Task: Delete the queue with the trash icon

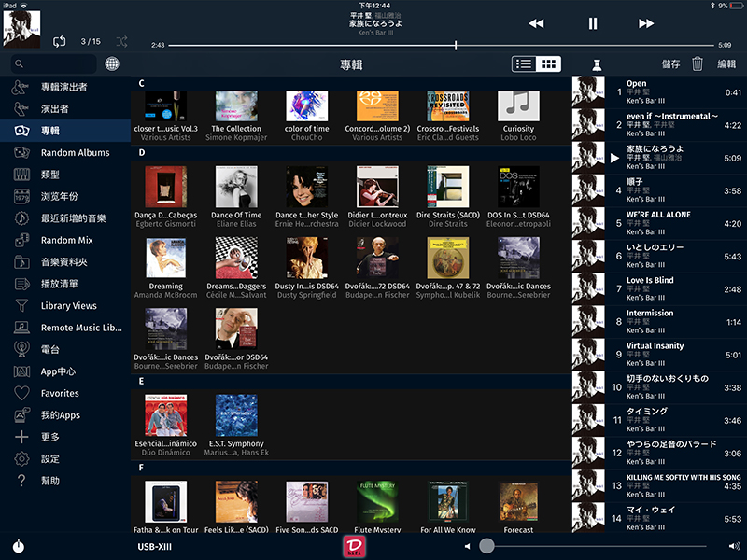Action: [x=698, y=64]
